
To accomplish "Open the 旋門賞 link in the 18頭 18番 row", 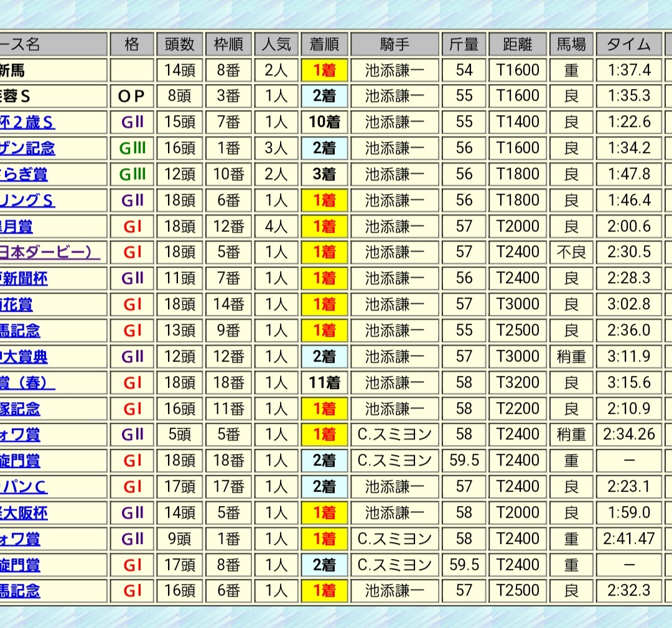I will point(20,461).
